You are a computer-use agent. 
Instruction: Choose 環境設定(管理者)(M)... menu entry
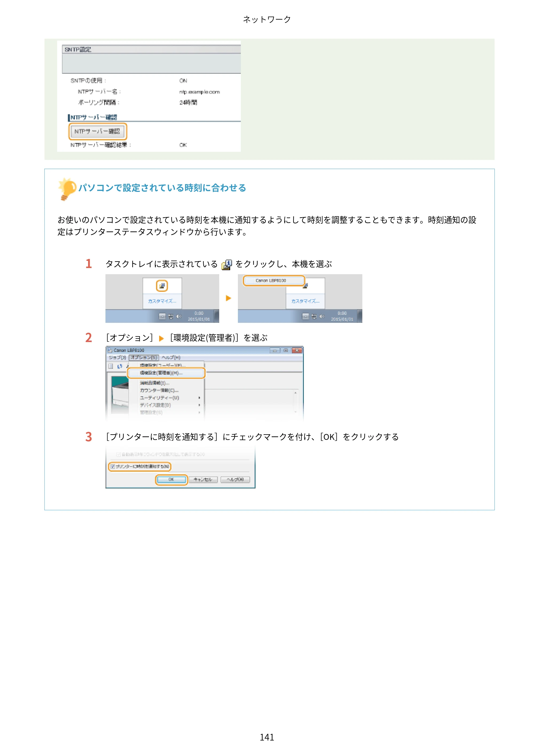(167, 373)
